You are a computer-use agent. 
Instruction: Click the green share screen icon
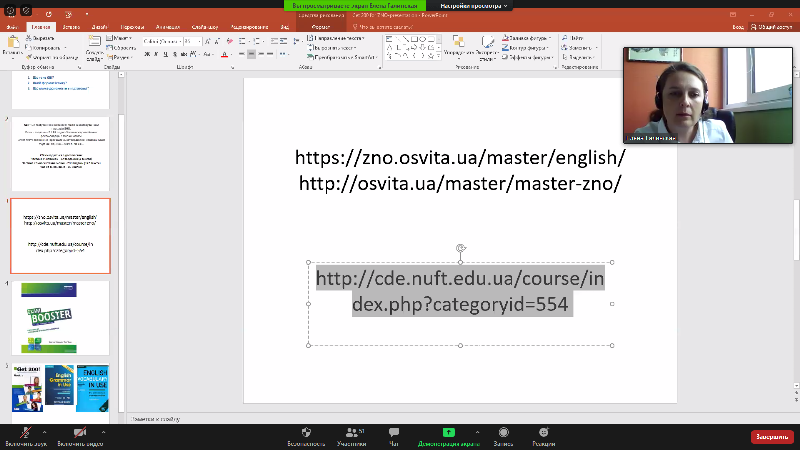pos(449,432)
